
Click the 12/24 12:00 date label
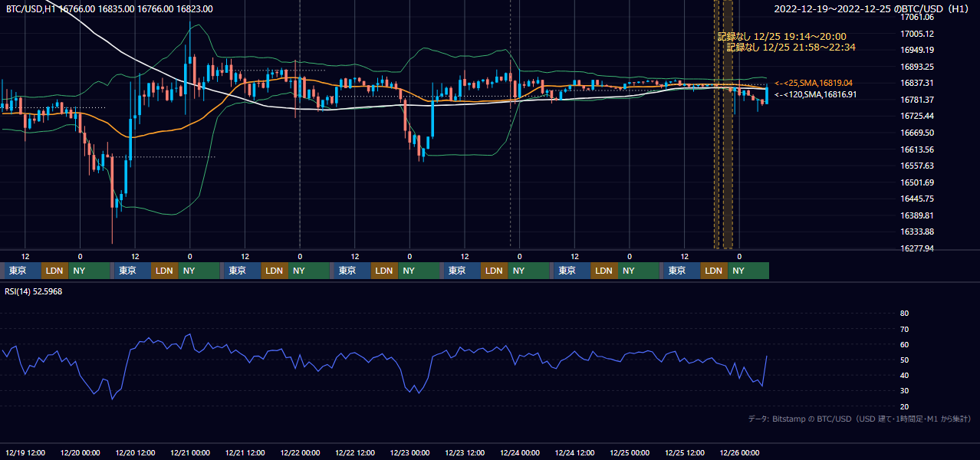575,452
